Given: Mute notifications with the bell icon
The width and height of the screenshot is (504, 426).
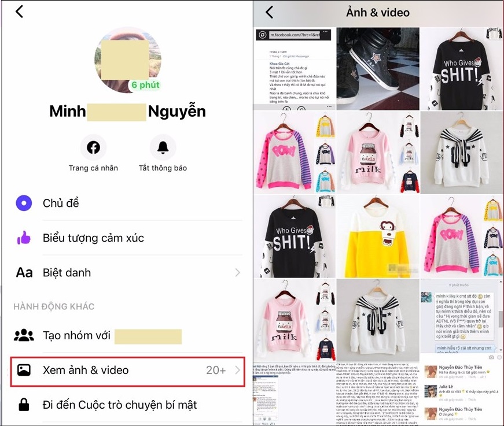Looking at the screenshot, I should [163, 147].
